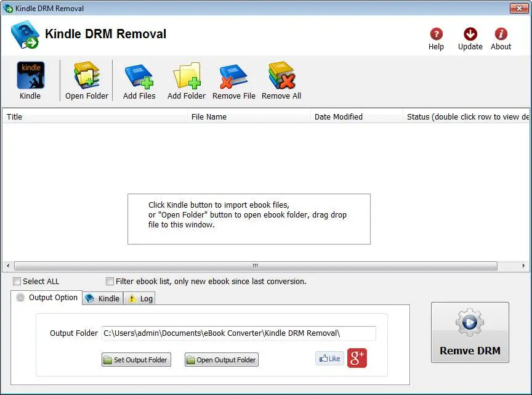Click the Facebook Like button
Viewport: 532px width, 395px height.
tap(329, 358)
